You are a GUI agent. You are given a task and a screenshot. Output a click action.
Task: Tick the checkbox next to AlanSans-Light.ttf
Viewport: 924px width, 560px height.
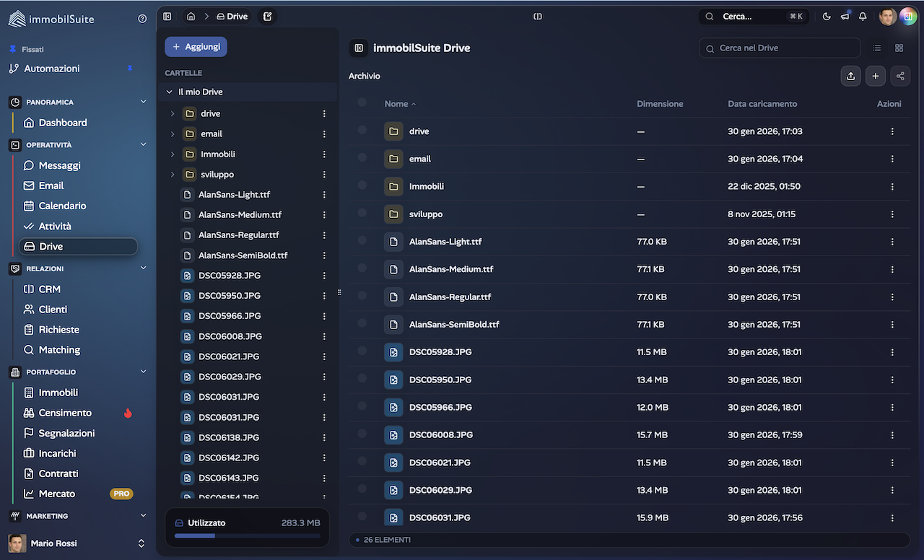pos(362,241)
